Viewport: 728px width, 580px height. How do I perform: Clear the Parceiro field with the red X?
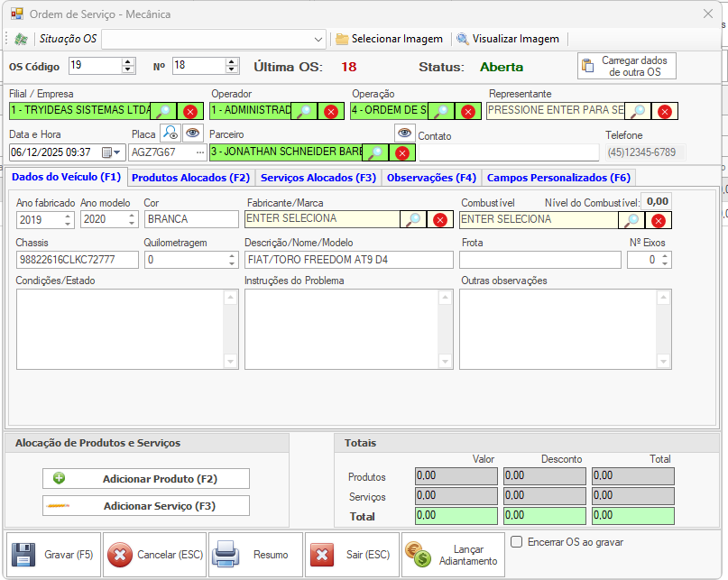[402, 152]
